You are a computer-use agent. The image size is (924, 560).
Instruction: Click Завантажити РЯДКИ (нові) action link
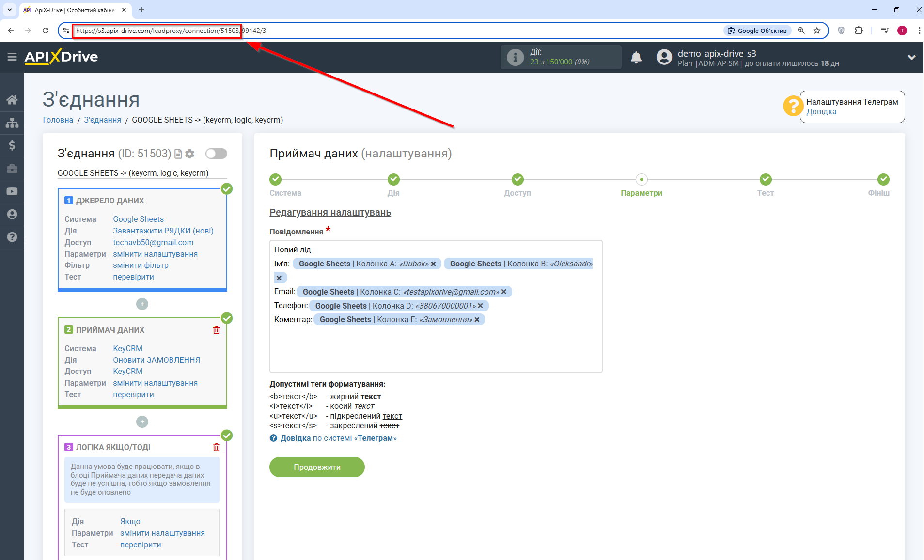click(163, 231)
